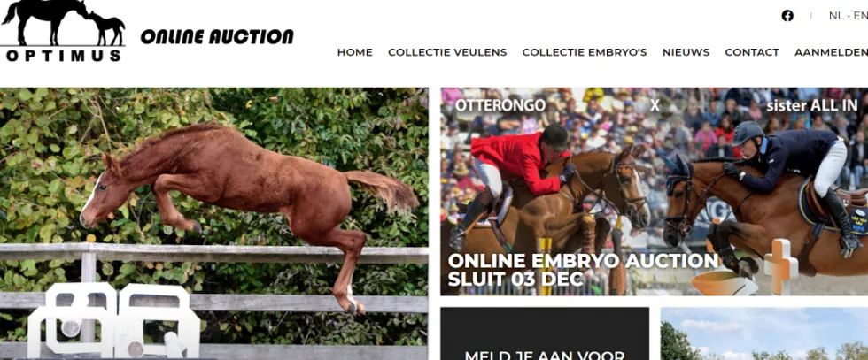Switch language to NL
Viewport: 868px width, 360px height.
click(836, 16)
